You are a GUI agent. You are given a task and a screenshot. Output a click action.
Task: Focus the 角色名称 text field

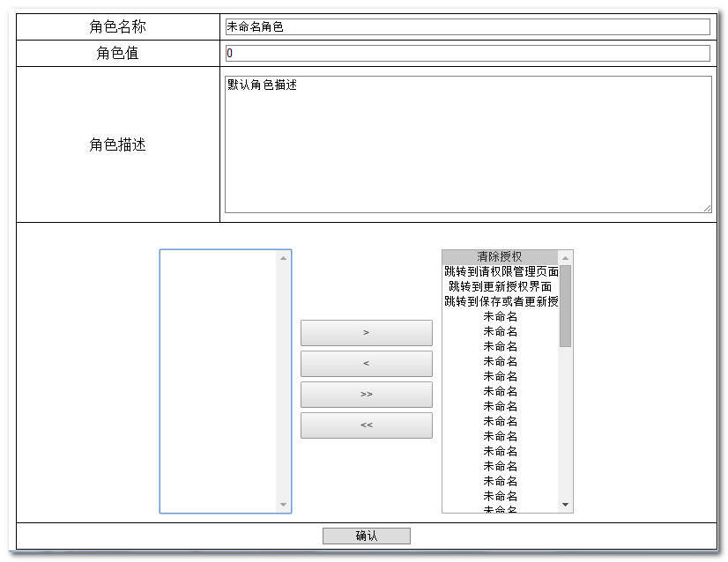tap(467, 27)
